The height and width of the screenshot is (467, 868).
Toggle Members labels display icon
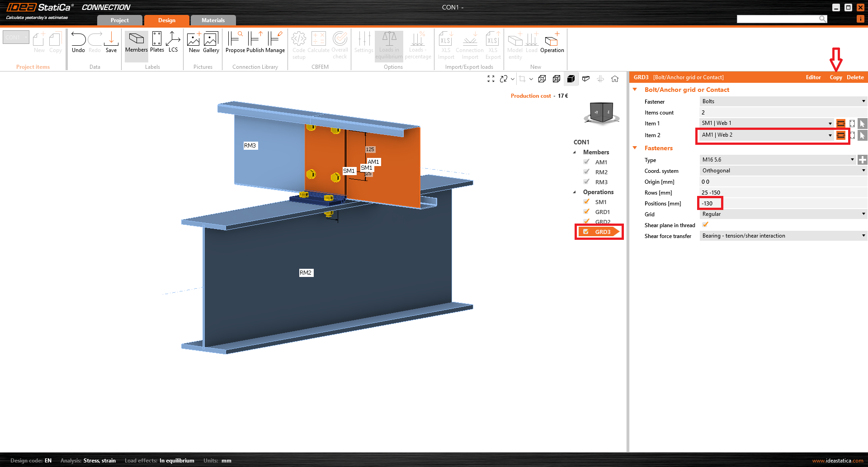(x=136, y=40)
